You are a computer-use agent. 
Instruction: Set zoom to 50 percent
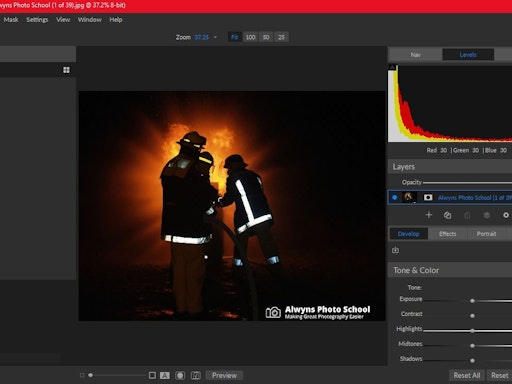[x=266, y=37]
